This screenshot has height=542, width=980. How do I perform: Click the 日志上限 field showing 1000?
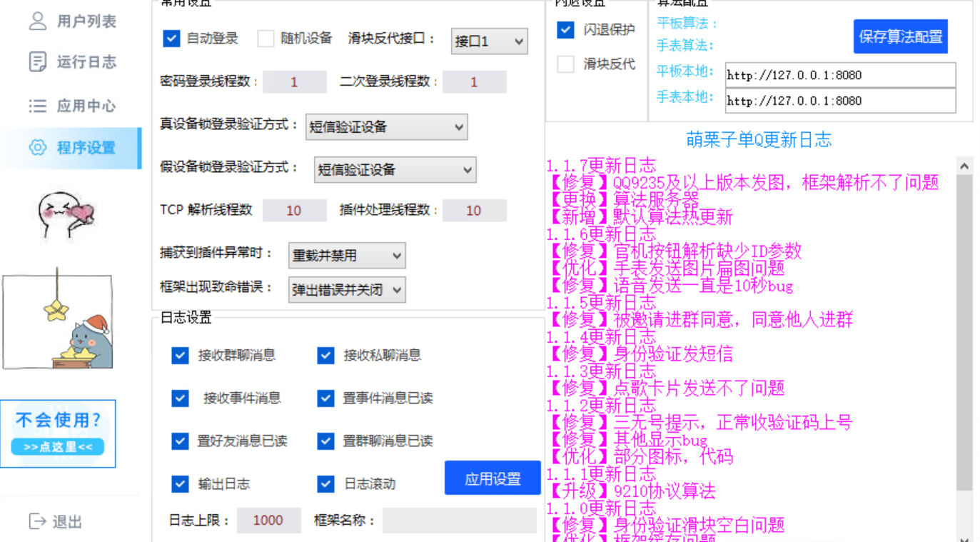coord(268,521)
